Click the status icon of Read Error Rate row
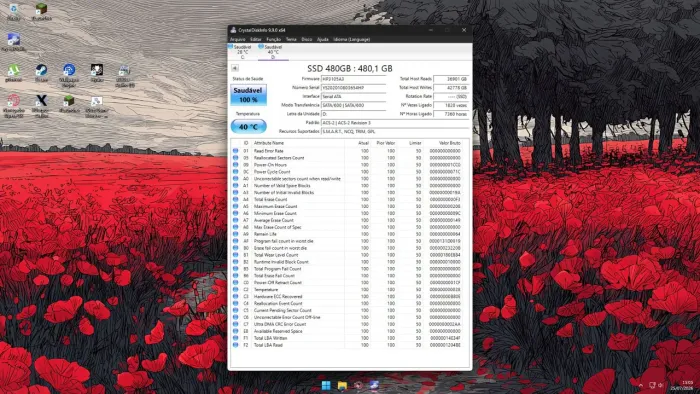700x394 pixels. [235, 151]
